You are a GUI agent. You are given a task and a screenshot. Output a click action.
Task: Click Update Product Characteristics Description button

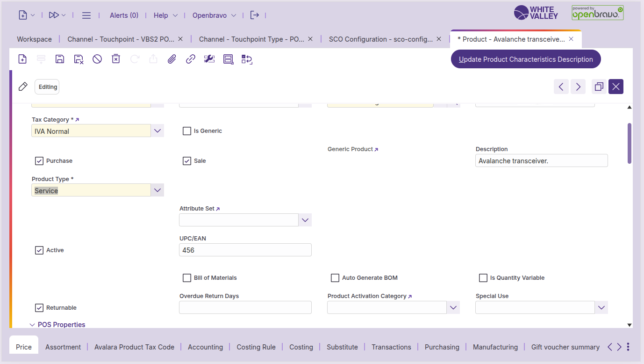tap(526, 59)
